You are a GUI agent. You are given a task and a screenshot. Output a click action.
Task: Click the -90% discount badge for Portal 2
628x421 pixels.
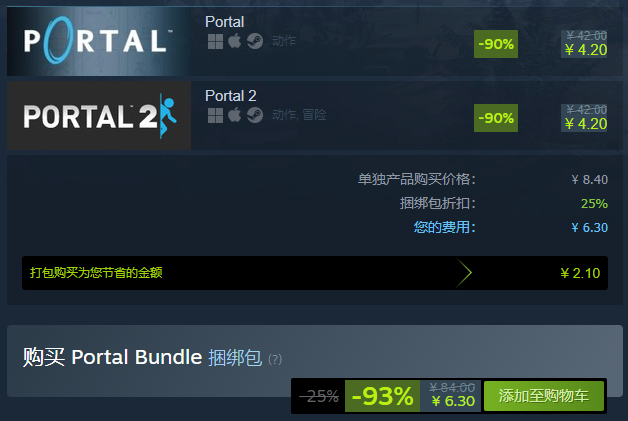coord(496,118)
